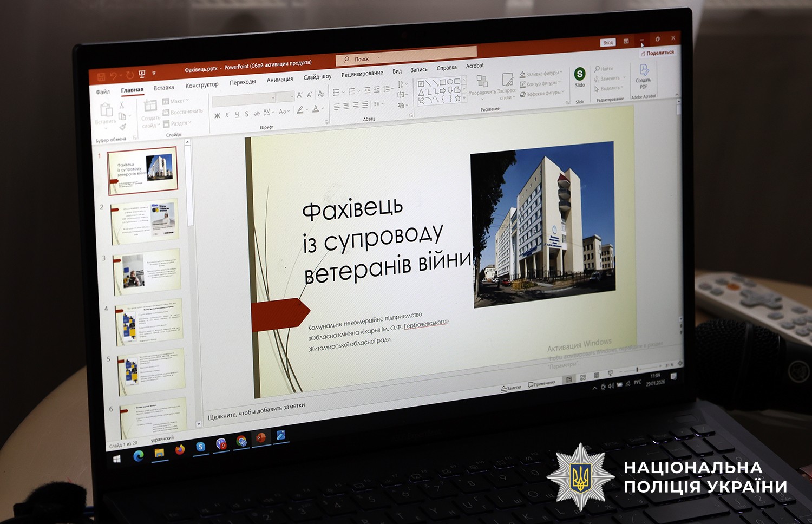Open Firefox from the taskbar
The image size is (812, 524).
[x=180, y=449]
